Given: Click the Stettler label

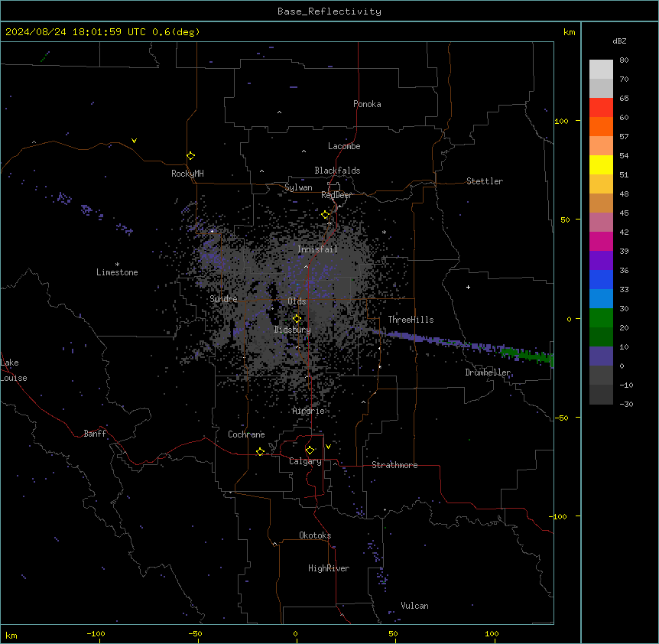Looking at the screenshot, I should coord(485,181).
